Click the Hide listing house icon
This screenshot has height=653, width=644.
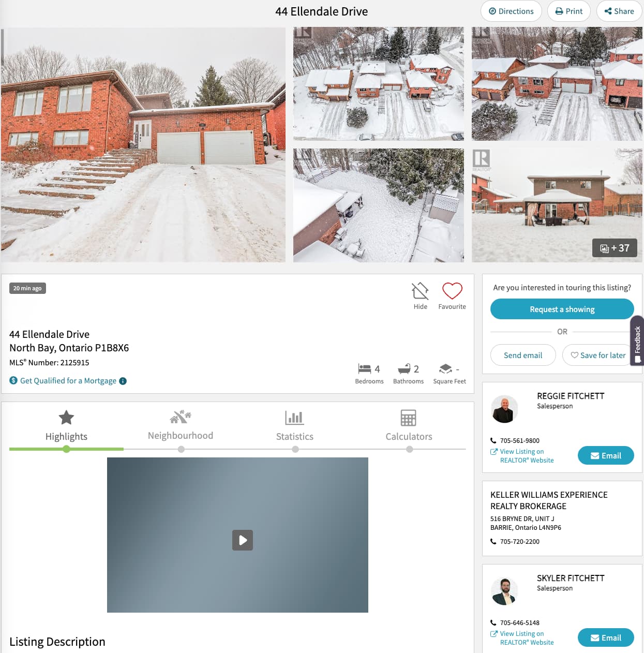(420, 291)
